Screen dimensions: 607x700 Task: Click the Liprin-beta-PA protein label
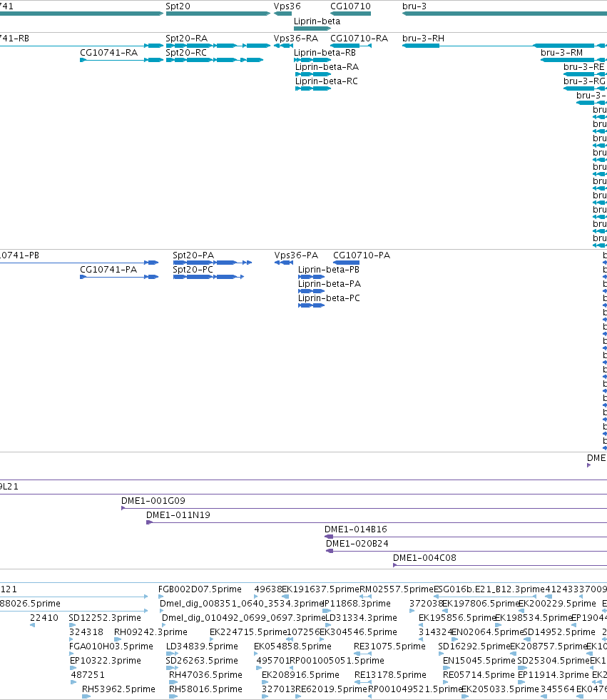point(330,284)
